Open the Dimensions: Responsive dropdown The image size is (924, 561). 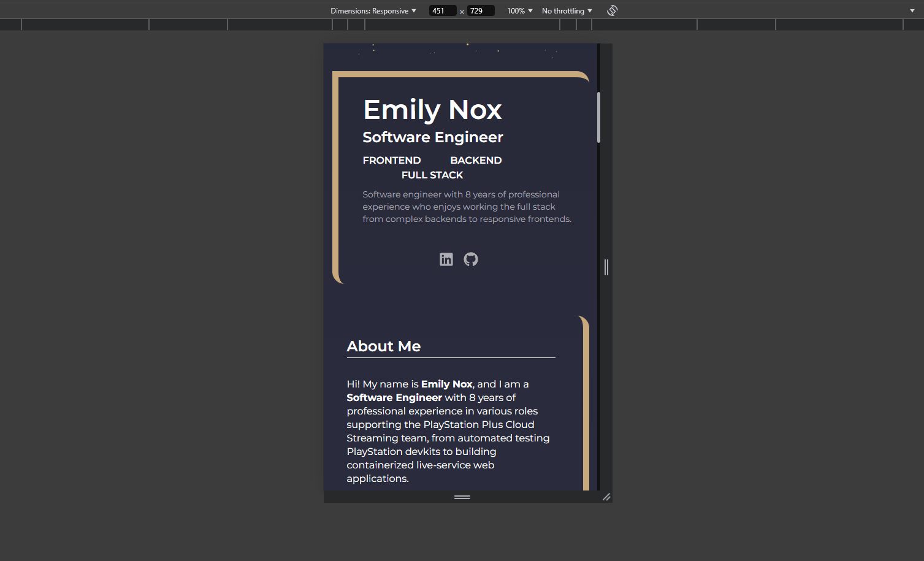point(373,10)
